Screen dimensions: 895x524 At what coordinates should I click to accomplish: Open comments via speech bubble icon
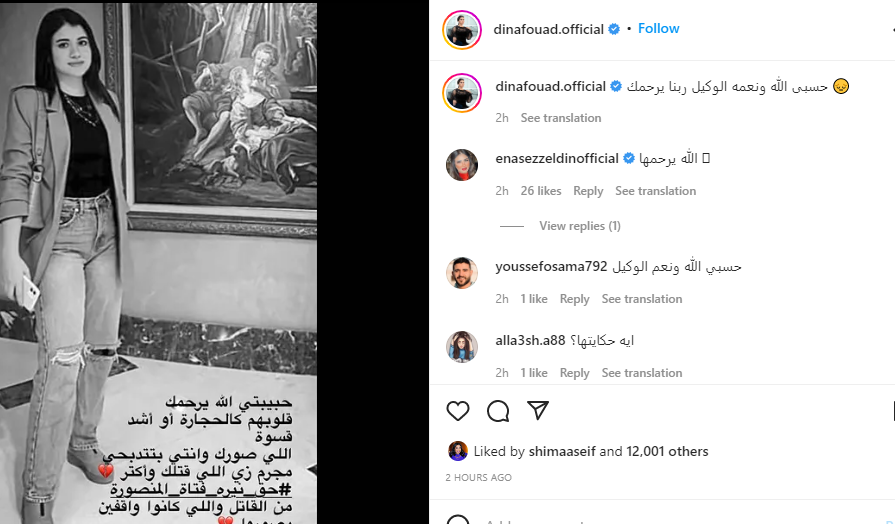pyautogui.click(x=498, y=411)
